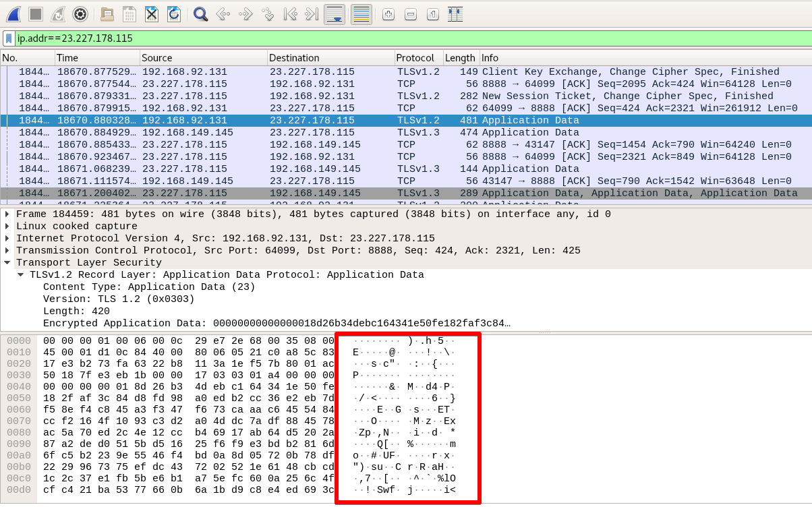Close the capture file using X icon

point(152,13)
